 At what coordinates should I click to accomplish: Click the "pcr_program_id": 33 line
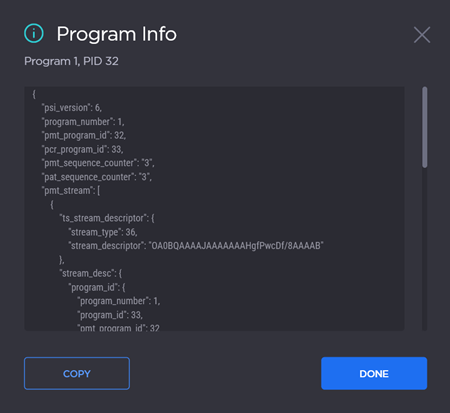click(82, 149)
